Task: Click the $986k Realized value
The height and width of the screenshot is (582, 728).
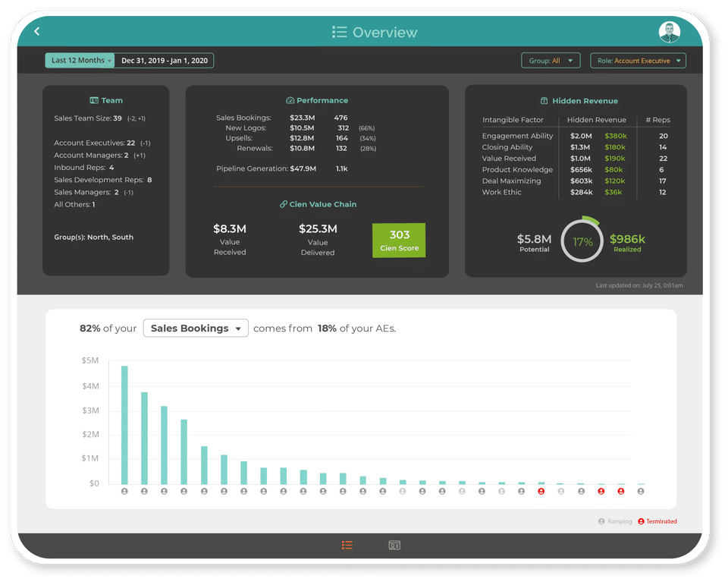Action: [627, 239]
